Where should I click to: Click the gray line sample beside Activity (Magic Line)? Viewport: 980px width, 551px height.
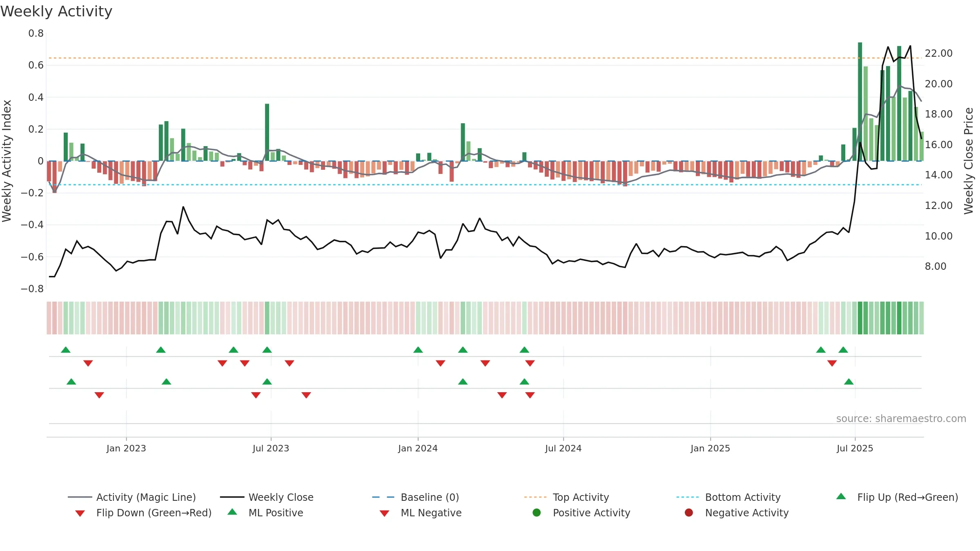80,497
